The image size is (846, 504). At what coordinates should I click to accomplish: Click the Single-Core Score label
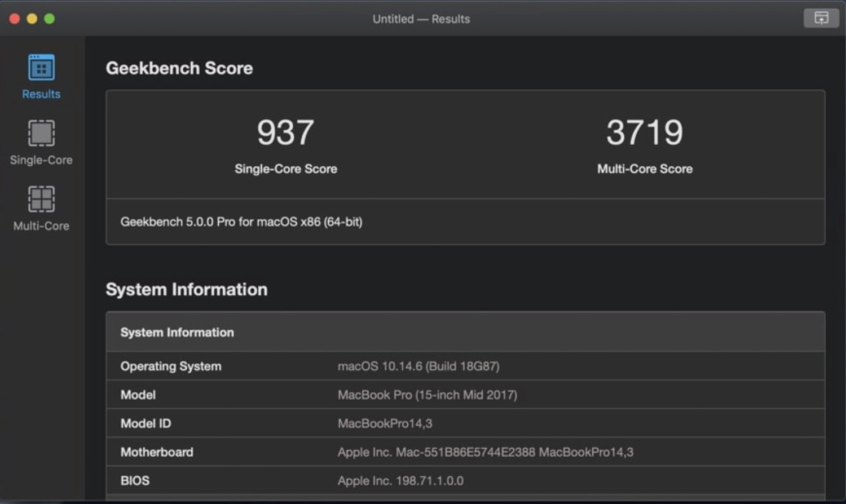pyautogui.click(x=286, y=169)
